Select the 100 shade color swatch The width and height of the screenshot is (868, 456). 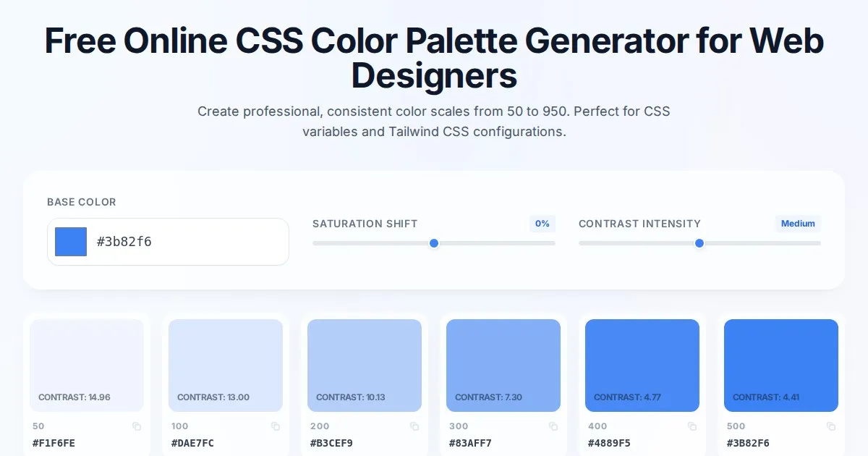coord(226,365)
